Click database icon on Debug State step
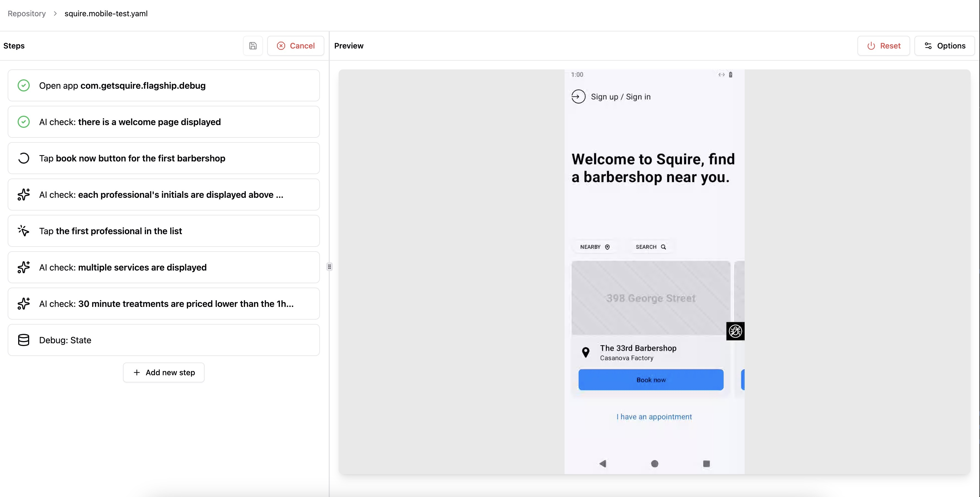Image resolution: width=980 pixels, height=497 pixels. 24,340
